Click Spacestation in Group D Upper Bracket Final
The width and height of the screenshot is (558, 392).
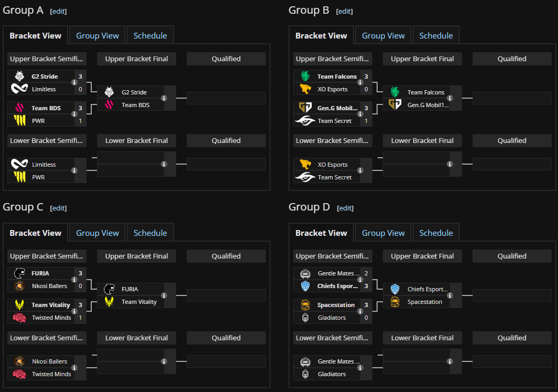tap(425, 302)
